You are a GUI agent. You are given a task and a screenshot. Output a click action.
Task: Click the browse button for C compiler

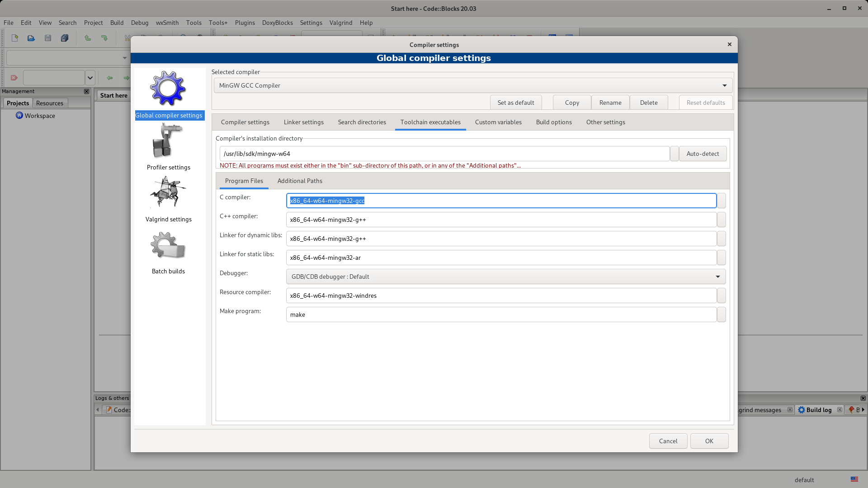[722, 201]
